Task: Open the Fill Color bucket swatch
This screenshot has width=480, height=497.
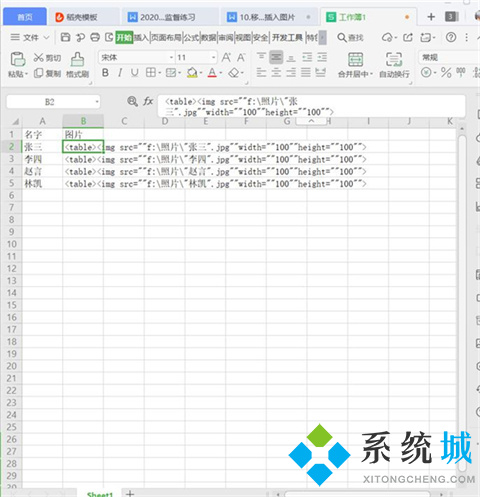Action: coord(192,72)
